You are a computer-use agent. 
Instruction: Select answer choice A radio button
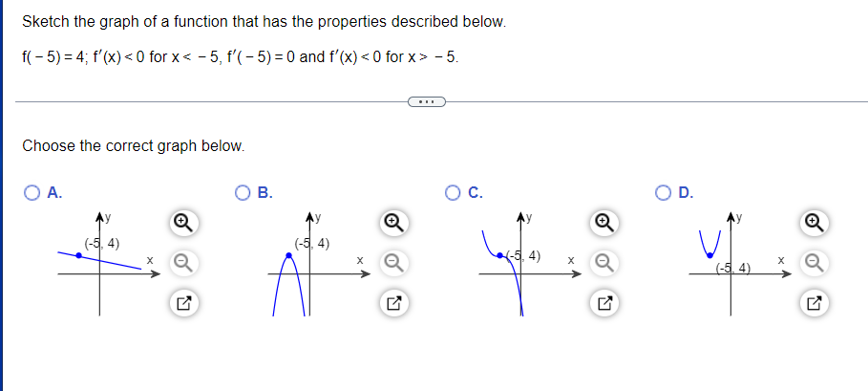click(32, 193)
